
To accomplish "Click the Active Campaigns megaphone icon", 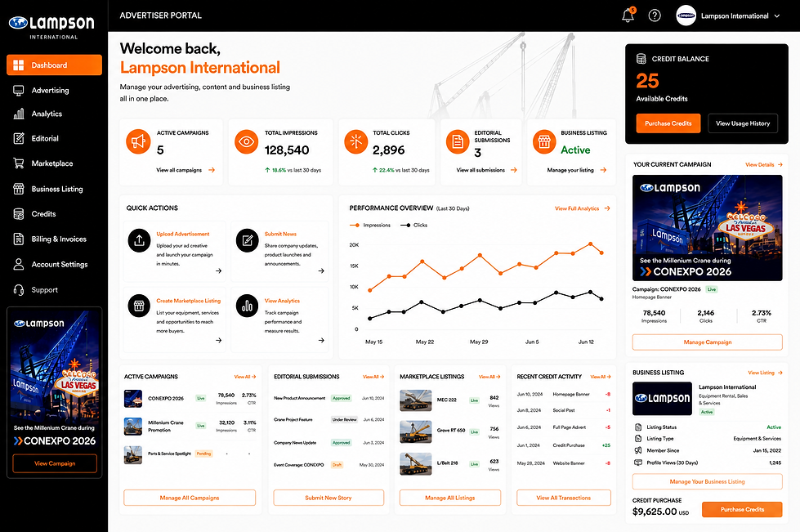I will tap(138, 141).
